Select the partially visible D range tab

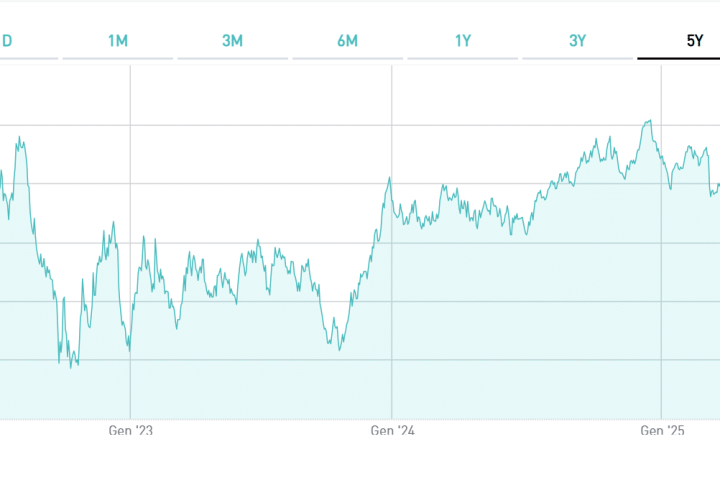tap(6, 41)
